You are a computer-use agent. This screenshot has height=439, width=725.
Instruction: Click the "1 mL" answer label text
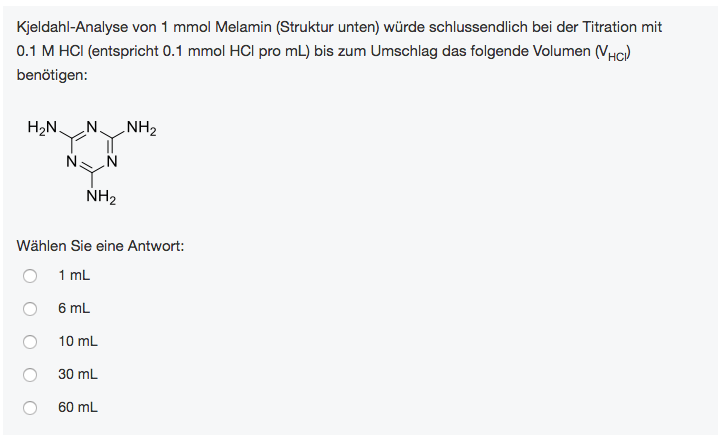click(x=74, y=275)
